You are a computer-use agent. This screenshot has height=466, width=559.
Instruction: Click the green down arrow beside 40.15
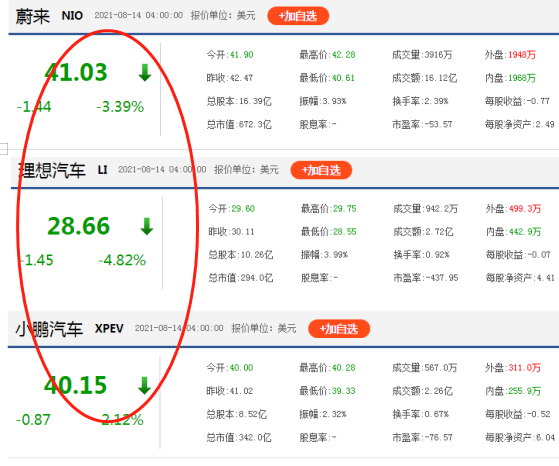[144, 386]
